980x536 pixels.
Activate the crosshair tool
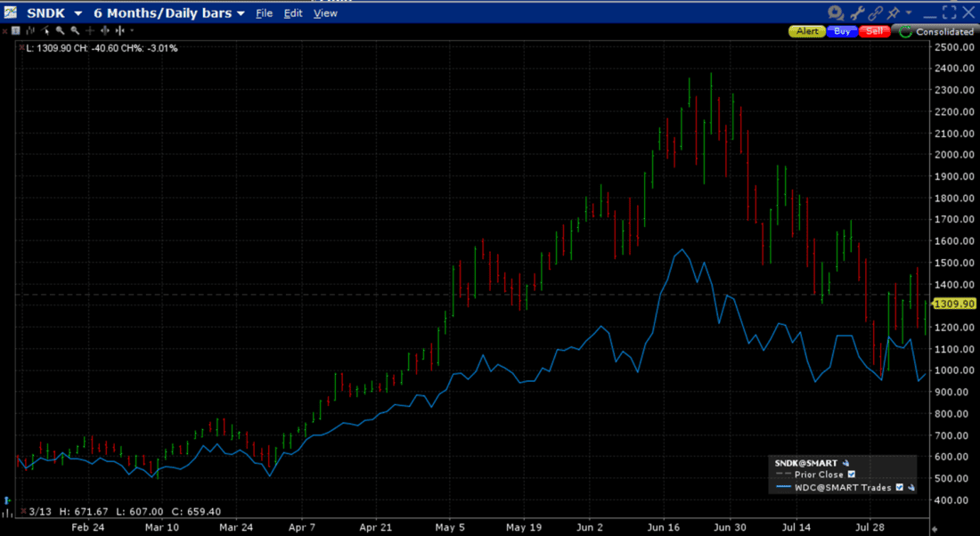(90, 30)
